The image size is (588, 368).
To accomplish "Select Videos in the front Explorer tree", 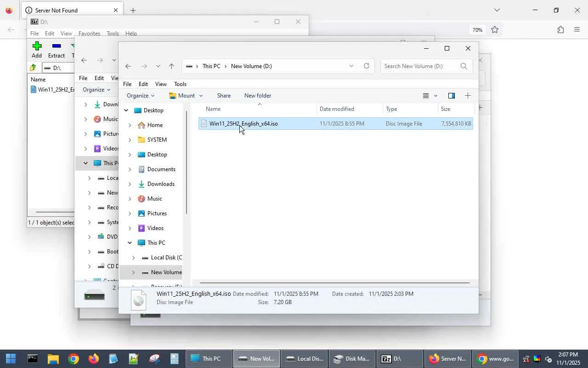I will click(x=155, y=228).
